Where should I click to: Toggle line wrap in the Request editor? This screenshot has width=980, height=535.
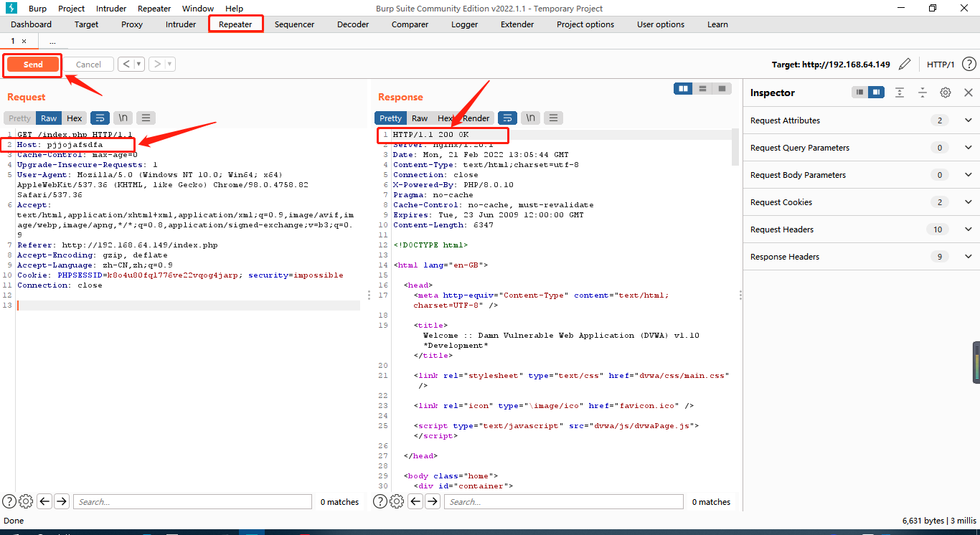100,118
